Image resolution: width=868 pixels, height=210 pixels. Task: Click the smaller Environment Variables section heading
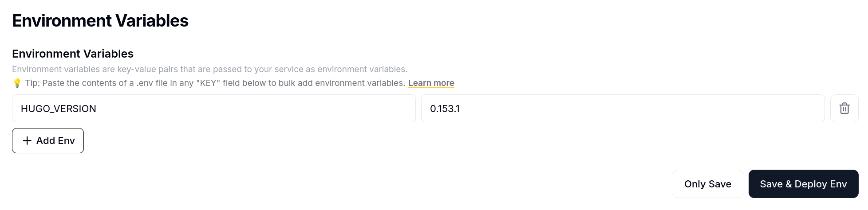73,54
